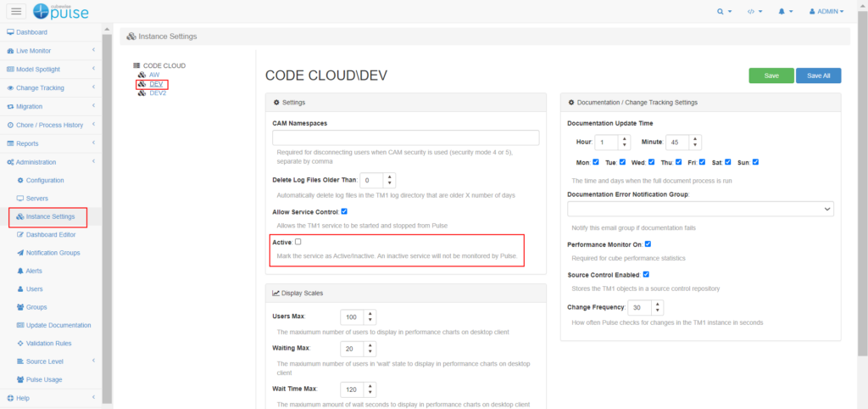
Task: Open the code icon menu in header
Action: click(x=753, y=12)
